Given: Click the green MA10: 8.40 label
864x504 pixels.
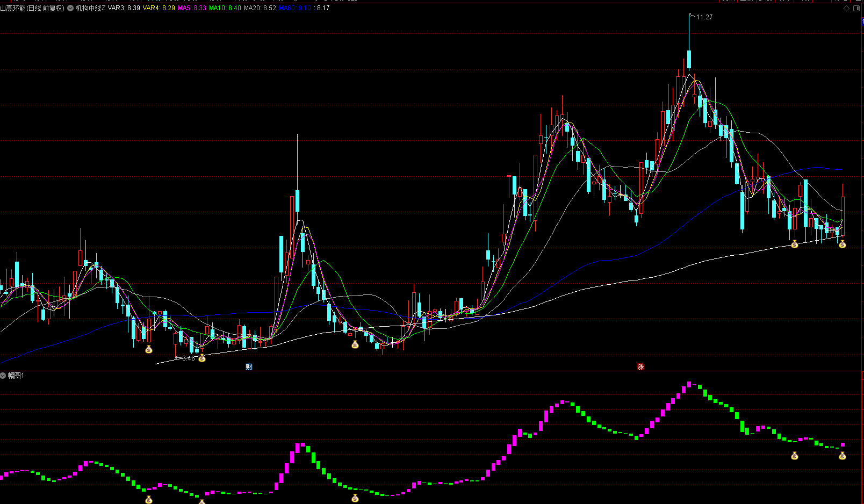Looking at the screenshot, I should click(x=225, y=9).
